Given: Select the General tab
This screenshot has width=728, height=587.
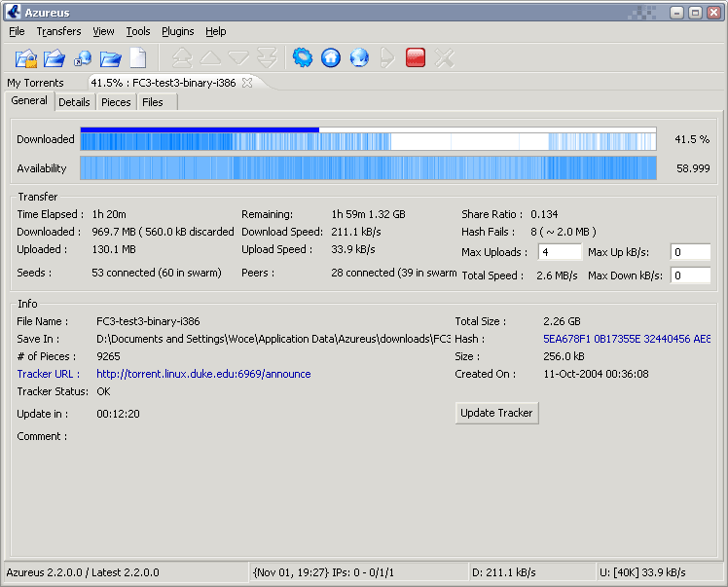Looking at the screenshot, I should pos(29,101).
